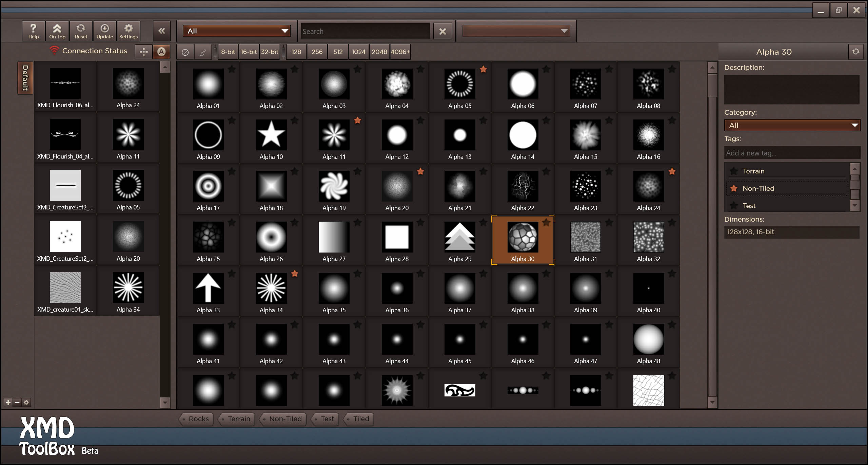Select the Default vertical tab

coord(25,78)
